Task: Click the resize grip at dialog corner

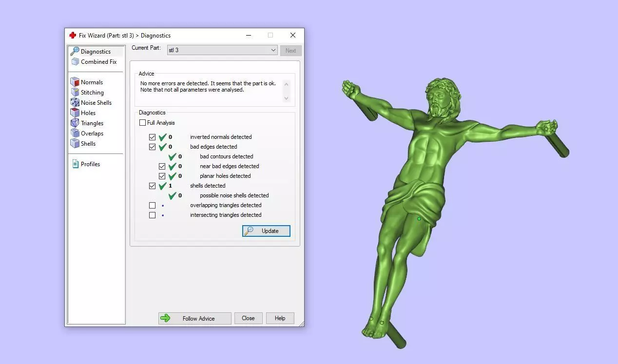Action: 301,324
